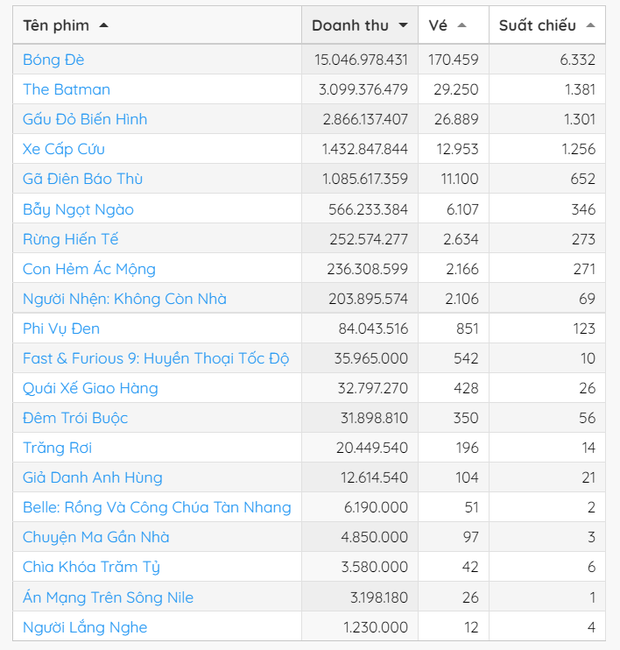Click sort arrow beside Vé header

click(461, 25)
